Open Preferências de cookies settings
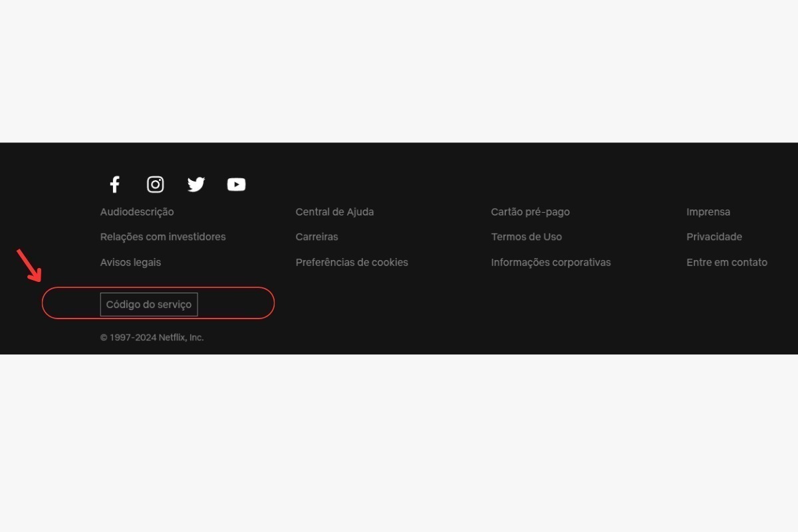Viewport: 798px width, 532px height. (x=352, y=262)
